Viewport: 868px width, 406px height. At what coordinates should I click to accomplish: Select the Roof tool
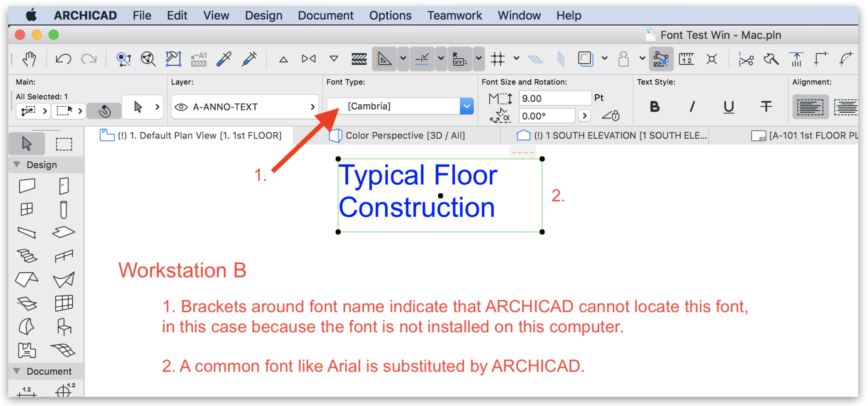[27, 279]
